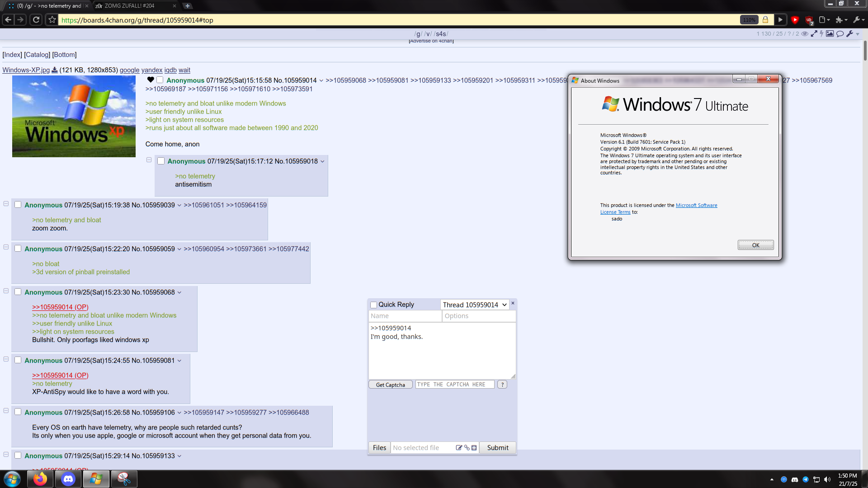
Task: Click the expand-arrows icon in 4chan header
Action: tap(814, 34)
